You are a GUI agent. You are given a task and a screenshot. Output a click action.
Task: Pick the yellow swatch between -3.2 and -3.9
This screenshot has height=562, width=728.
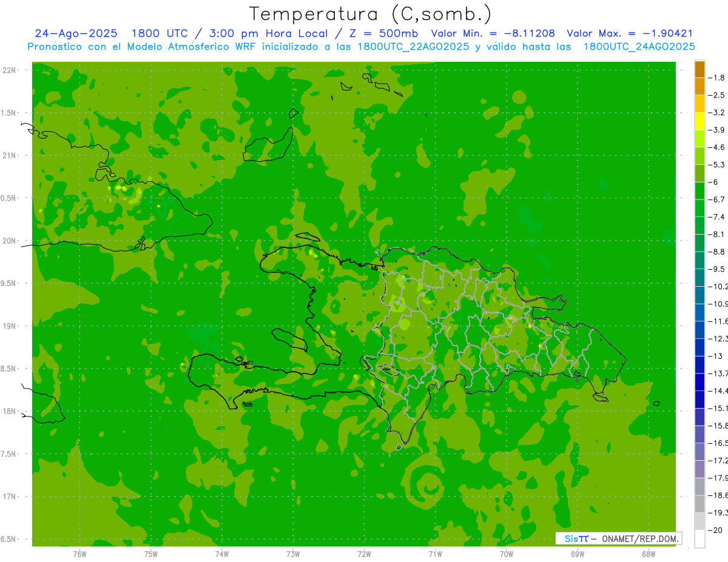coord(699,121)
